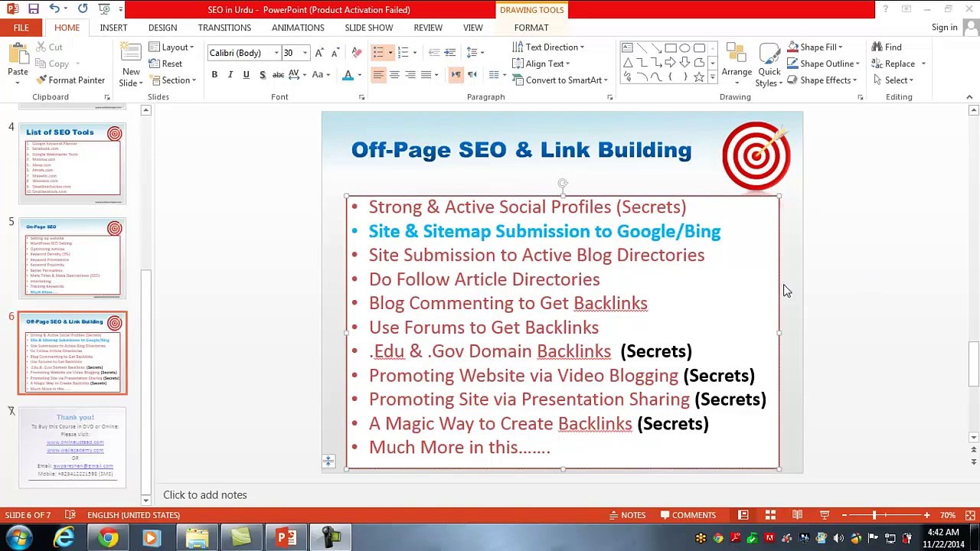Reset the slide layout
The width and height of the screenshot is (980, 551).
165,64
